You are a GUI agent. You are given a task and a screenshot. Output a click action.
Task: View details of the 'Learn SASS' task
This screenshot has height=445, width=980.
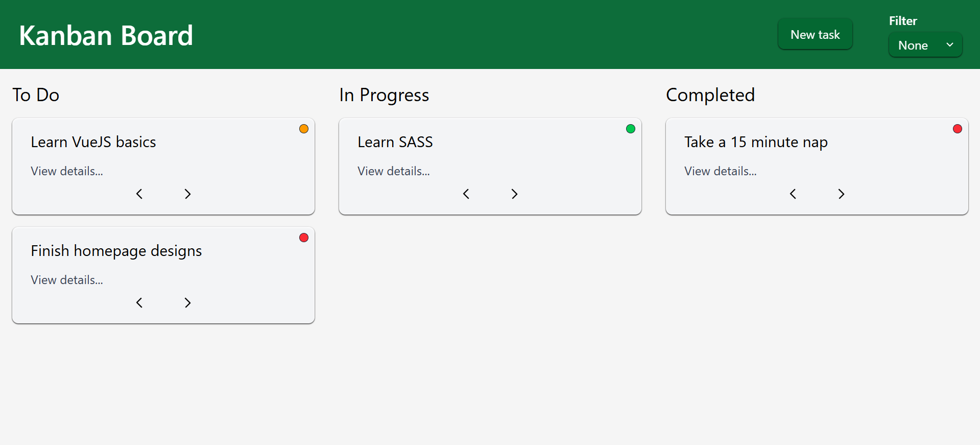click(x=393, y=171)
